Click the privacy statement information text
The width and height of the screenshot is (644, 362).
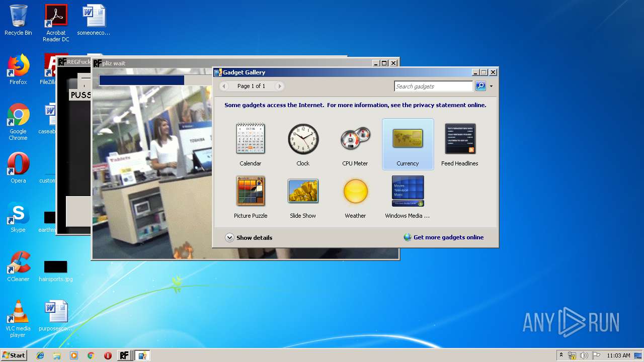pos(355,105)
